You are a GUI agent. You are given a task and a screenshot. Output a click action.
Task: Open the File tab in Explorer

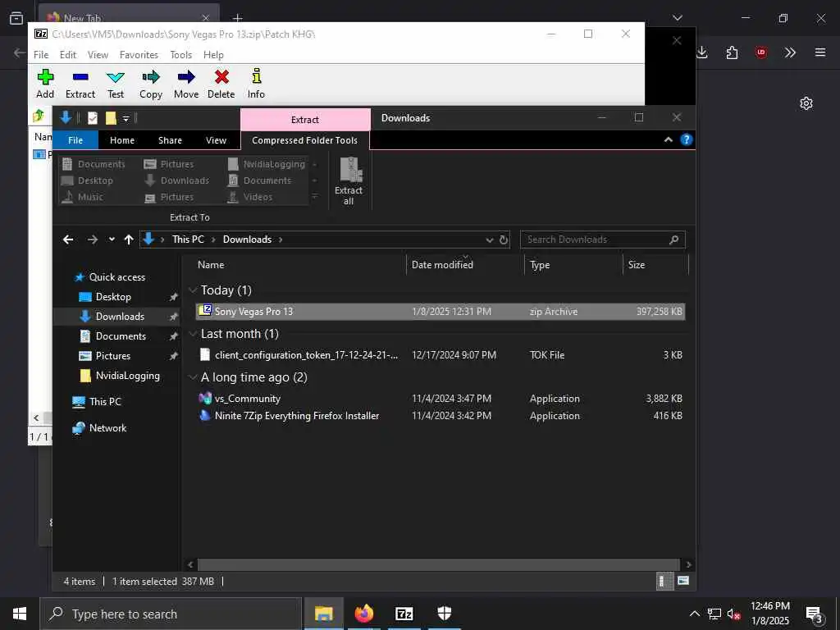(x=75, y=140)
